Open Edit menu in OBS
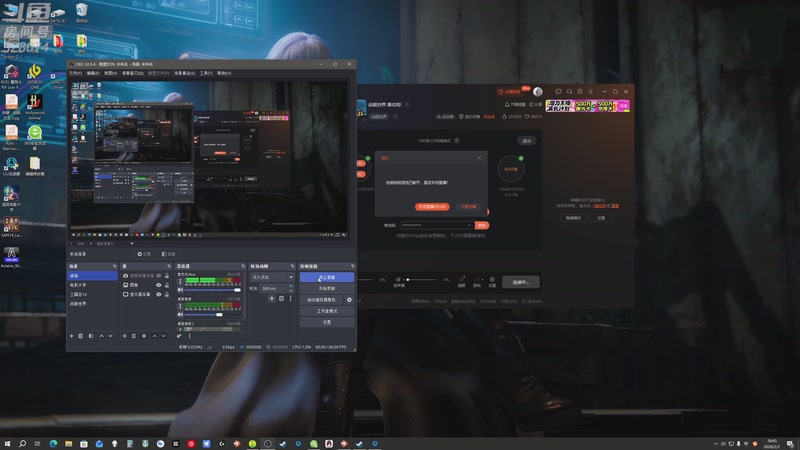Viewport: 800px width, 450px height. click(x=93, y=73)
